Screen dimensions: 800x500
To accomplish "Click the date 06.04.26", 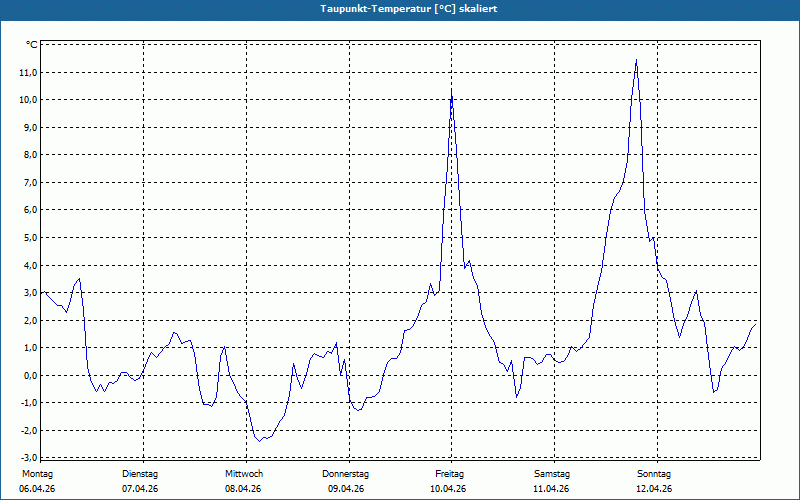I will 37,489.
